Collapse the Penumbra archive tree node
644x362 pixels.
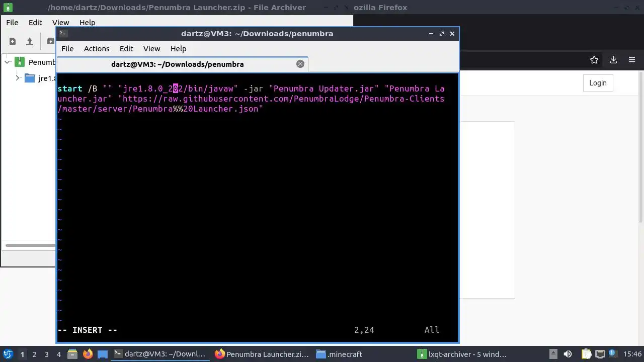point(7,62)
